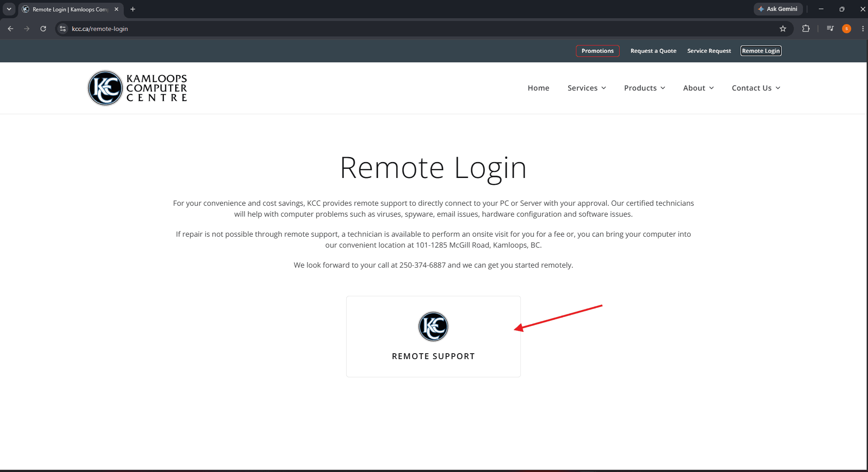Image resolution: width=868 pixels, height=472 pixels.
Task: Expand the About menu
Action: point(698,88)
